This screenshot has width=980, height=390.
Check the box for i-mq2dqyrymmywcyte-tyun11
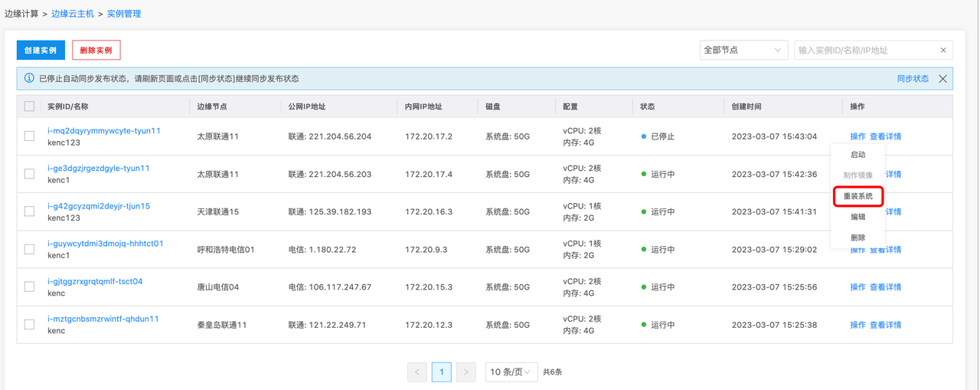click(29, 136)
